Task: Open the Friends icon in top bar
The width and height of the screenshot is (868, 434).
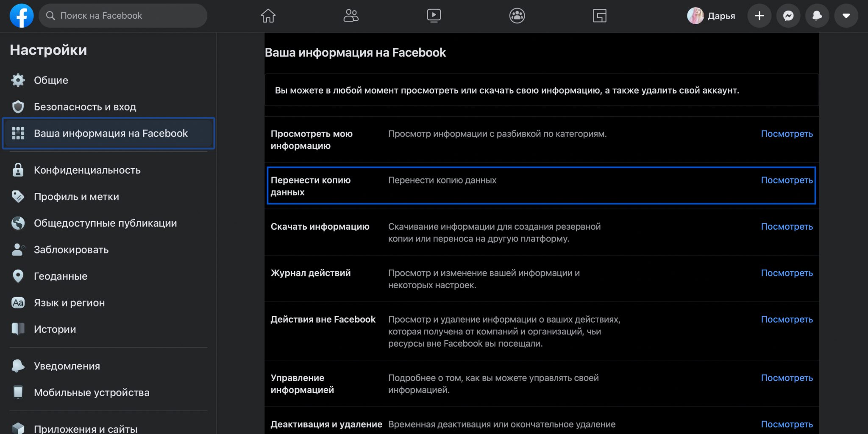Action: click(351, 16)
